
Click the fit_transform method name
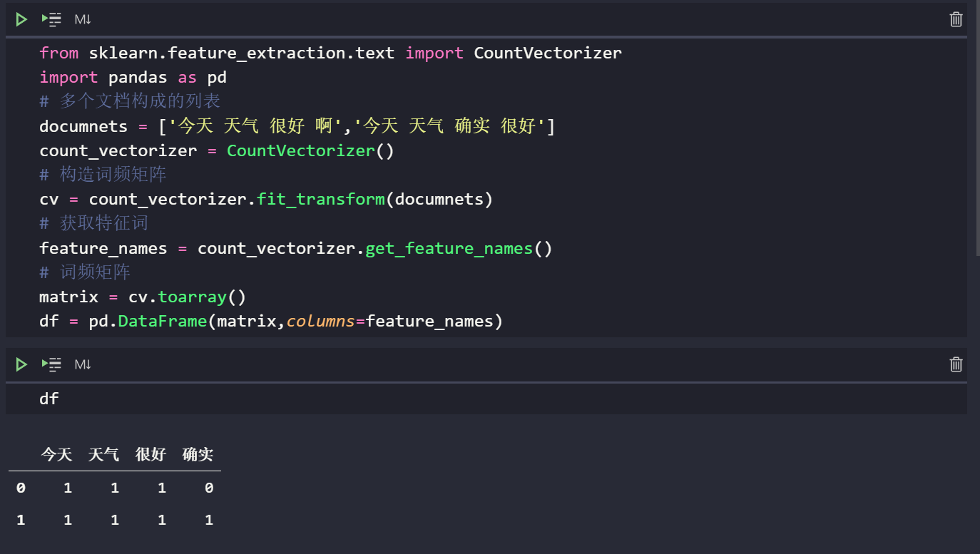[x=320, y=199]
